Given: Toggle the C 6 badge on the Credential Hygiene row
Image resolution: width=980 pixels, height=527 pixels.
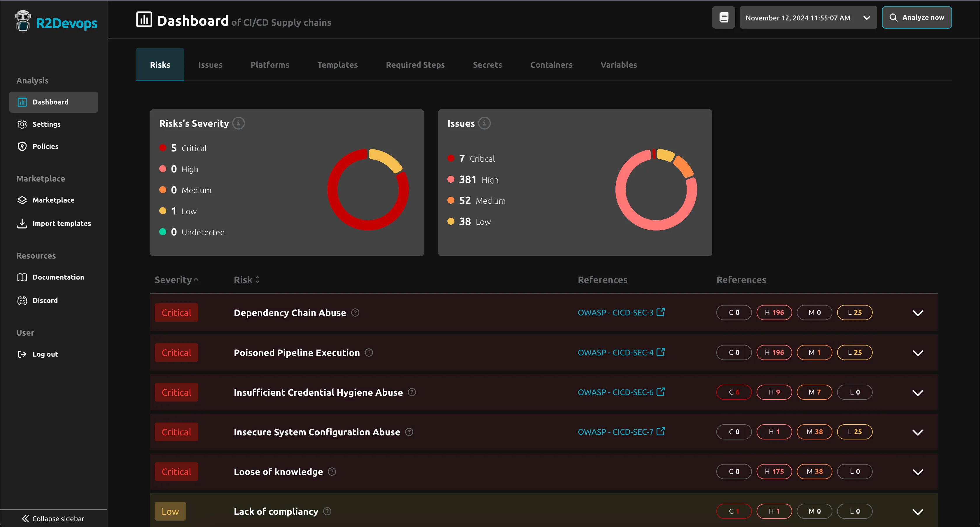Looking at the screenshot, I should [734, 392].
